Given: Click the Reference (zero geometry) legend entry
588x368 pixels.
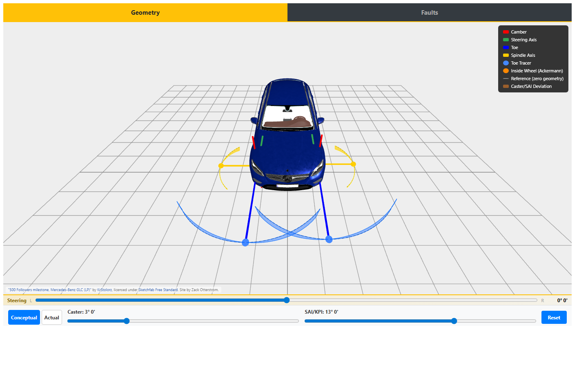Looking at the screenshot, I should pyautogui.click(x=533, y=79).
